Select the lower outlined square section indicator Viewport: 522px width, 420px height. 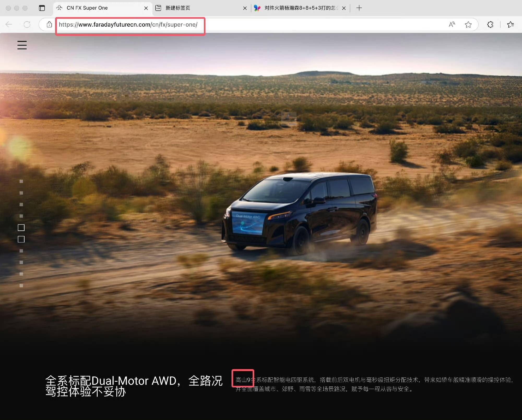coord(21,239)
